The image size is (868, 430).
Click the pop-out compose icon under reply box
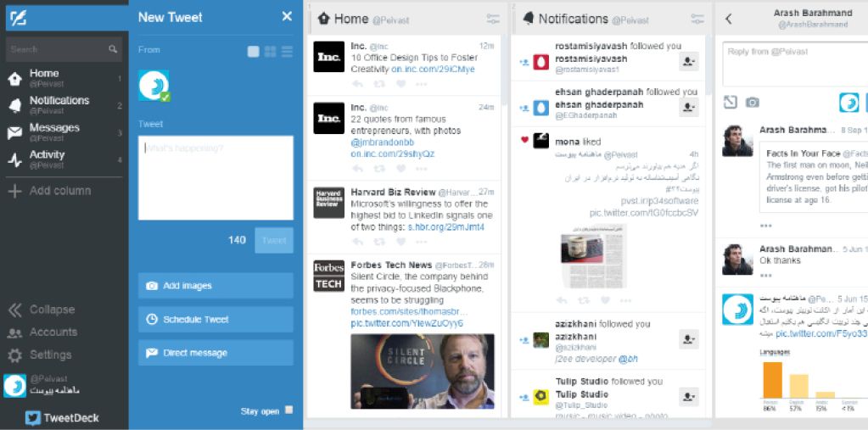(x=731, y=102)
